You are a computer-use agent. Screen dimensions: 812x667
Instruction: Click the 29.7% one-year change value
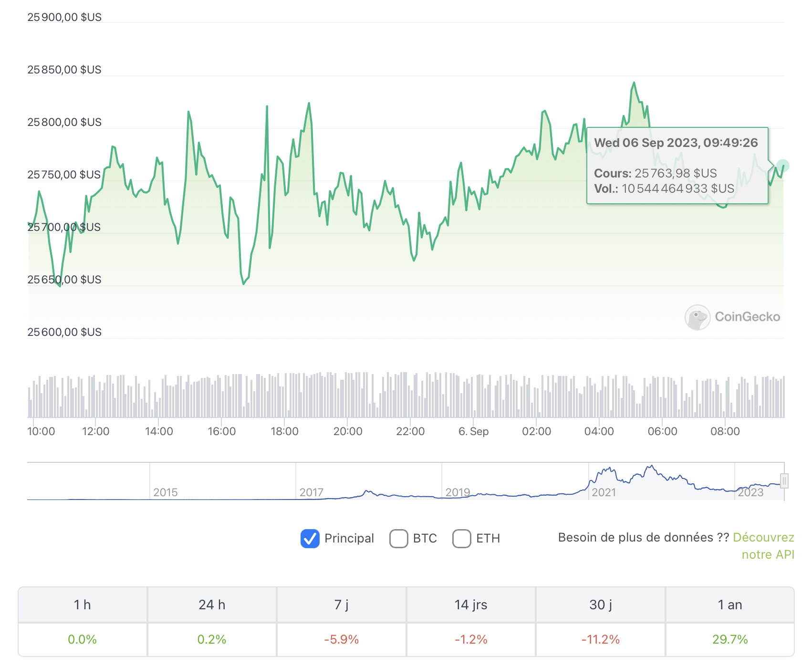tap(730, 639)
